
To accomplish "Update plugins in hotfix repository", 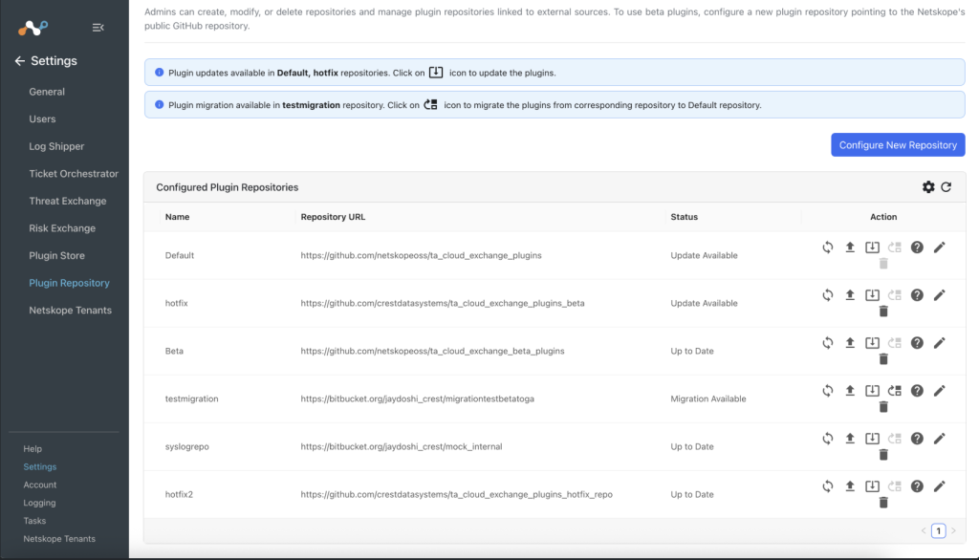I will [x=872, y=294].
